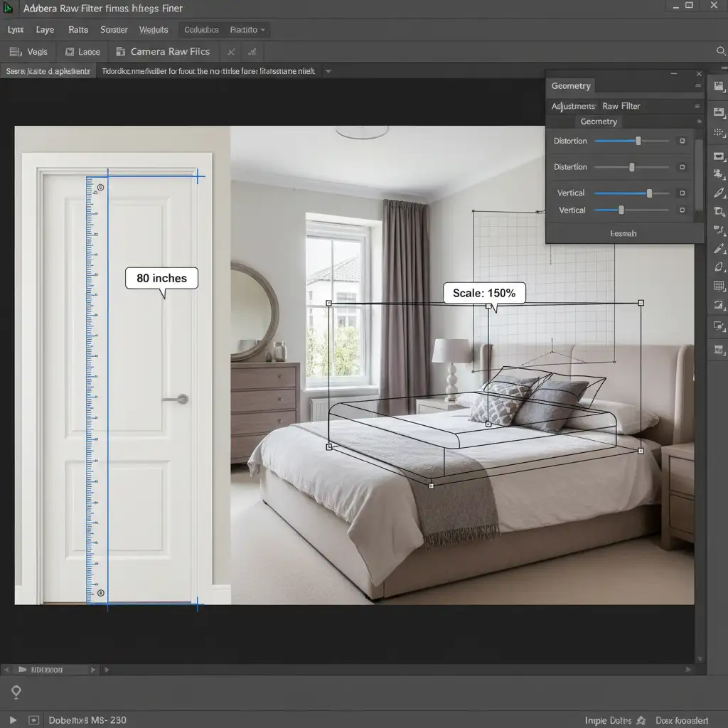This screenshot has height=728, width=728.
Task: Open the Laye menu
Action: pos(45,30)
